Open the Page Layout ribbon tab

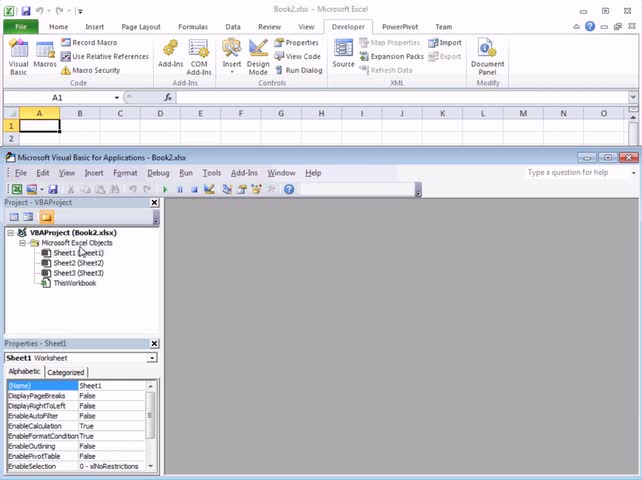[141, 27]
